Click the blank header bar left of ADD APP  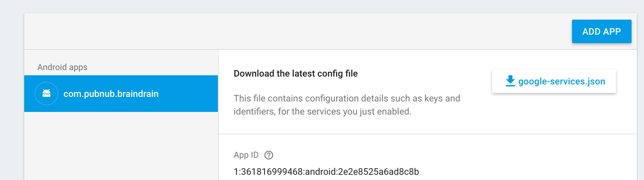click(295, 31)
